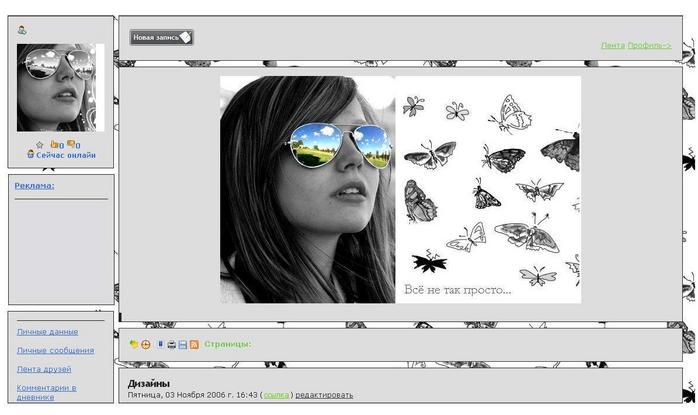Open the Реклама link in sidebar
Screen dimensions: 698x415
(34, 185)
